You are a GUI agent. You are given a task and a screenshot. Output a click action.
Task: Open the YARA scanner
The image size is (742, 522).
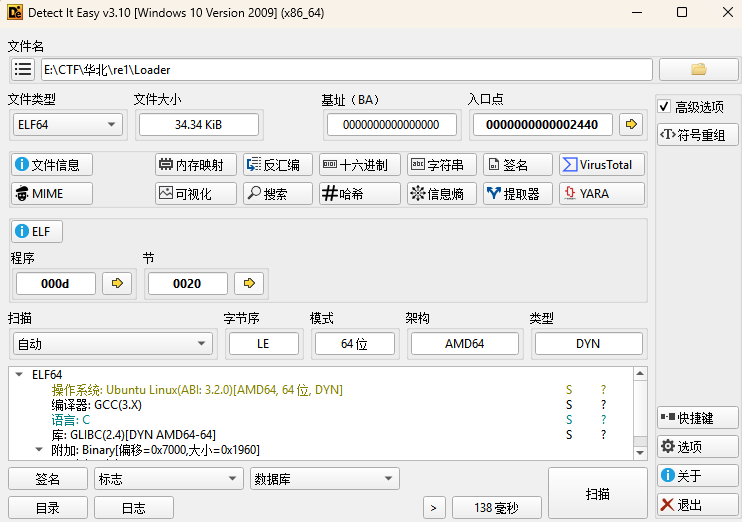click(x=601, y=194)
